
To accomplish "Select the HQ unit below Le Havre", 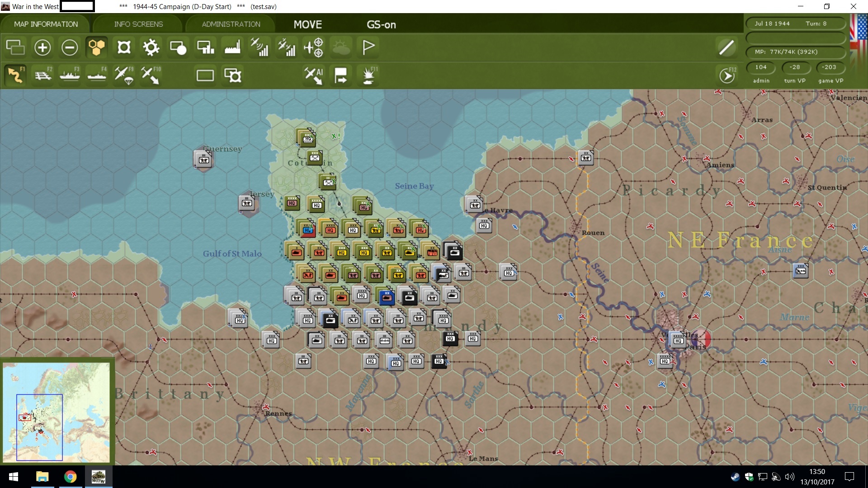I will (x=484, y=225).
